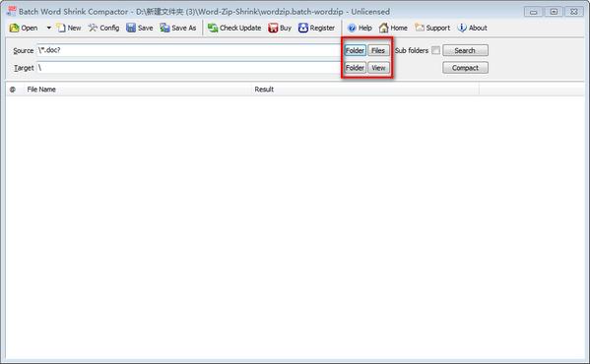
Task: Create a new project with New
Action: pyautogui.click(x=69, y=28)
